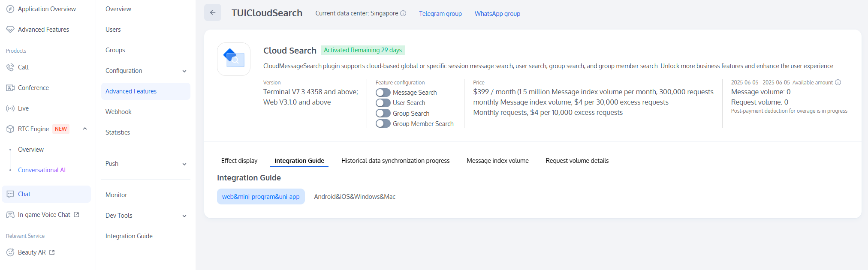
Task: Click the Available amount info icon
Action: 838,82
